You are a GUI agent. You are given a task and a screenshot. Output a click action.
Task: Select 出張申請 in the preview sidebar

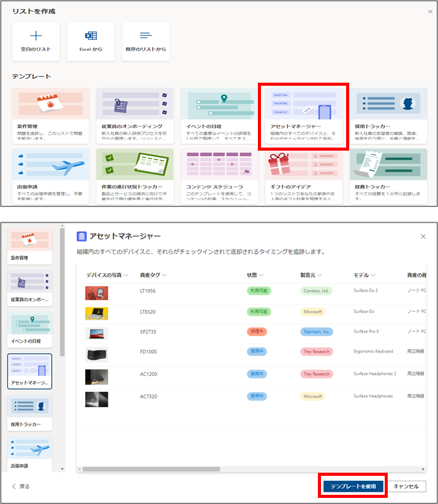(x=29, y=454)
